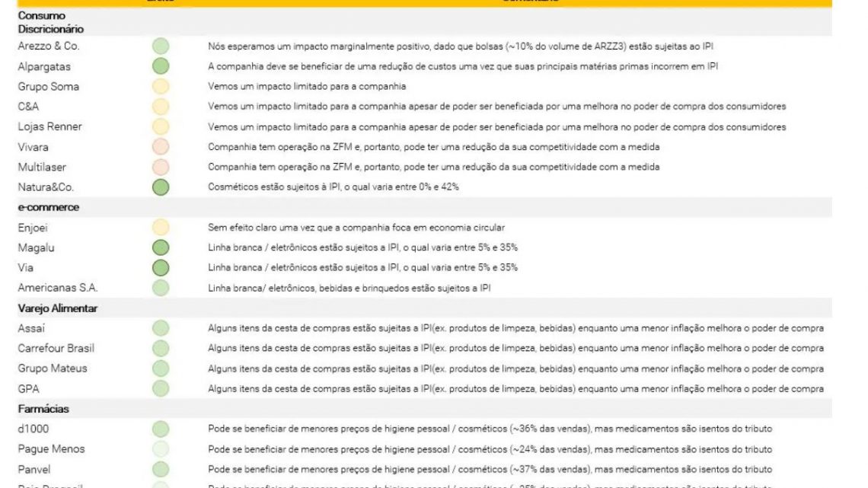
Task: Click the yellow circle next to Grupo Soma
Action: coord(161,86)
